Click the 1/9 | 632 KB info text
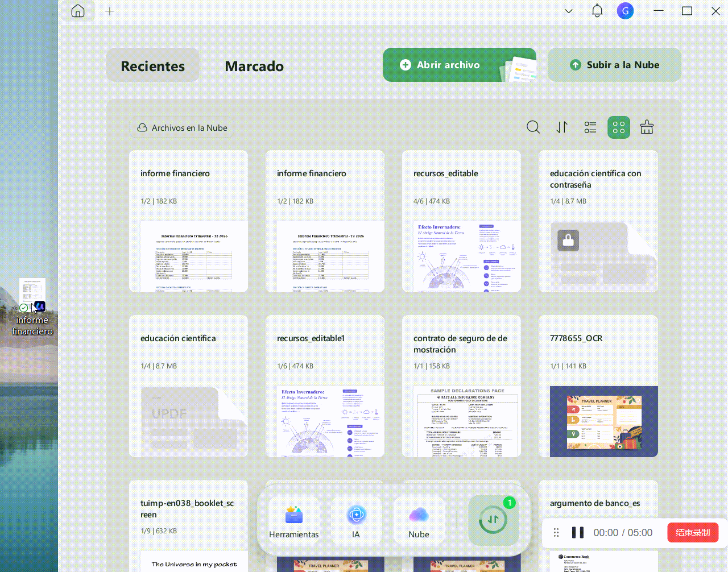Viewport: 728px width, 572px height. [159, 531]
